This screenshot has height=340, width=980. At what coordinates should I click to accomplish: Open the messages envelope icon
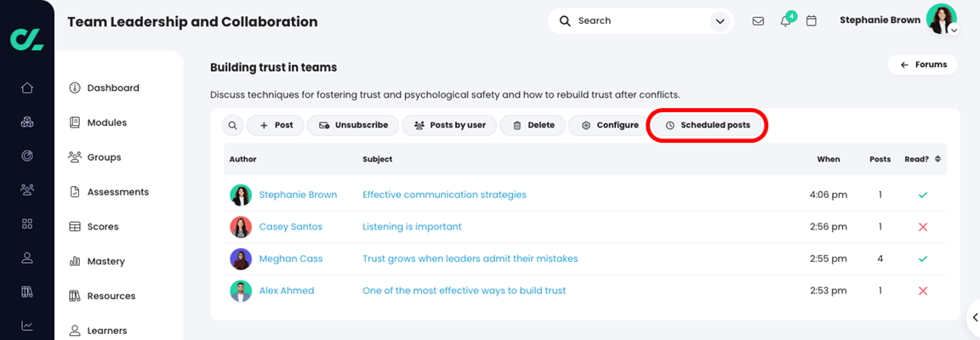click(x=758, y=21)
